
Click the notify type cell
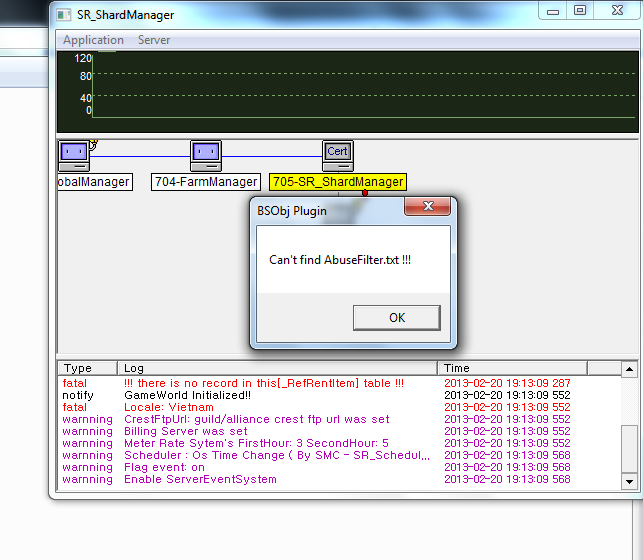click(78, 395)
